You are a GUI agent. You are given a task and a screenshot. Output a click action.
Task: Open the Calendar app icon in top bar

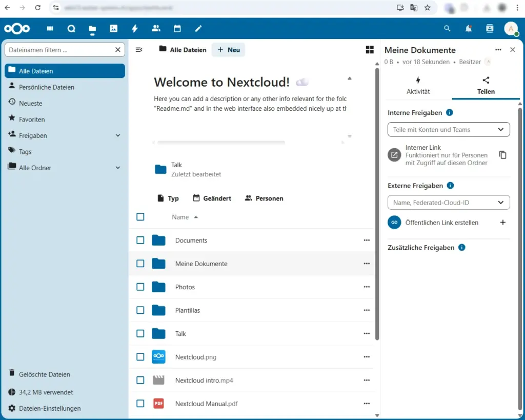pyautogui.click(x=177, y=29)
